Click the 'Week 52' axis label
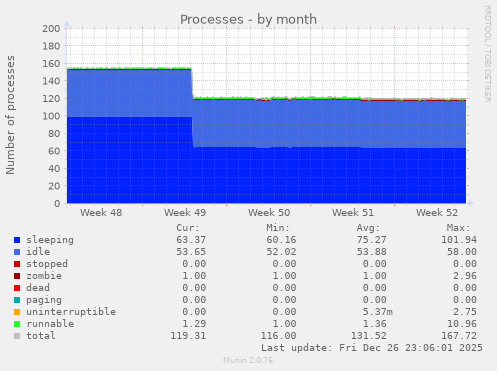 point(437,213)
